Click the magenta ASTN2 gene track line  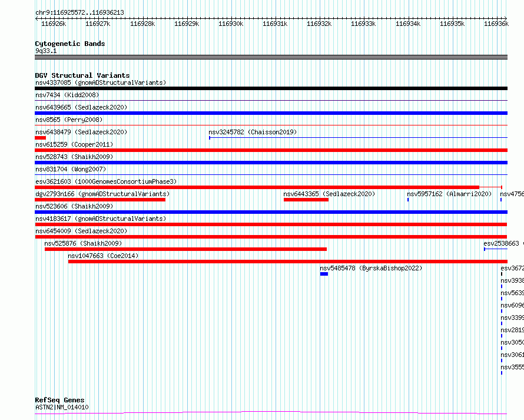coord(271,412)
